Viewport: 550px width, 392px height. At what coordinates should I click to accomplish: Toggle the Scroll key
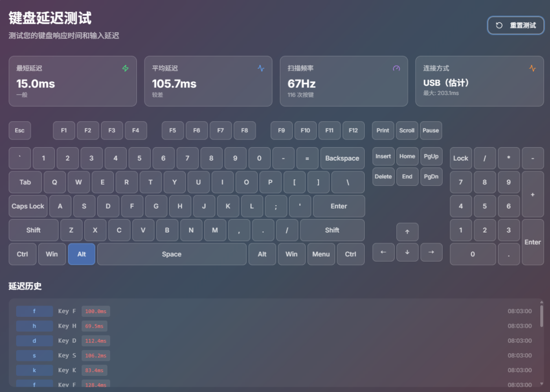[407, 130]
